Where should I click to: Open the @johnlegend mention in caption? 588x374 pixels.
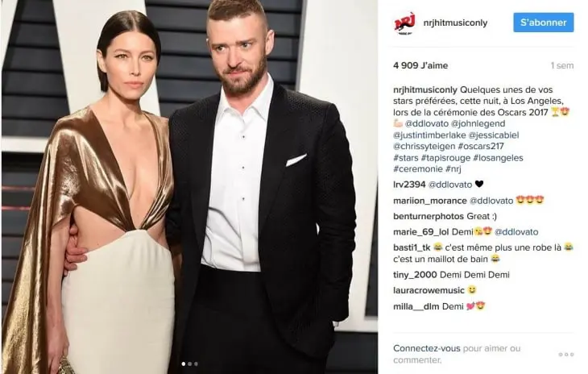[478, 124]
